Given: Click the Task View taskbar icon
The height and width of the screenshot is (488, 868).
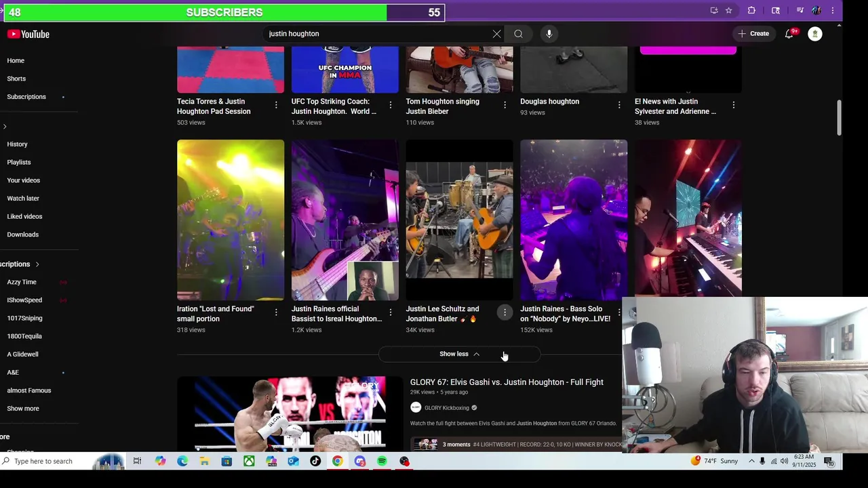Looking at the screenshot, I should click(x=137, y=462).
